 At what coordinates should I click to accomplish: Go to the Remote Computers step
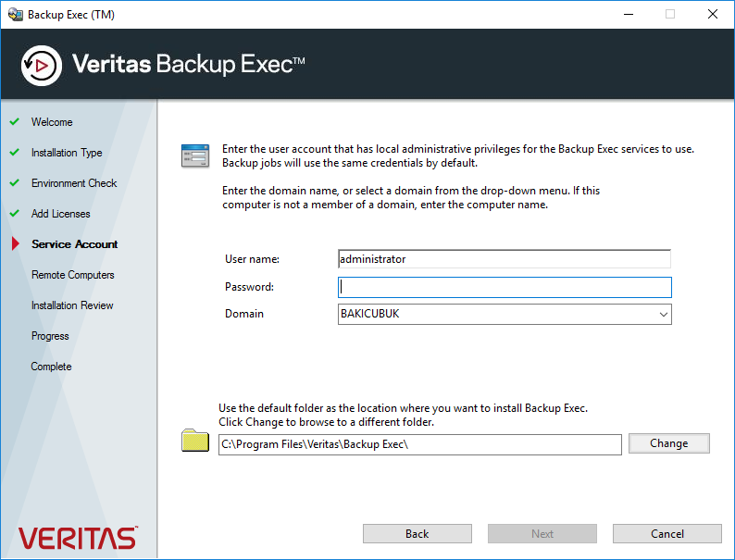click(73, 275)
